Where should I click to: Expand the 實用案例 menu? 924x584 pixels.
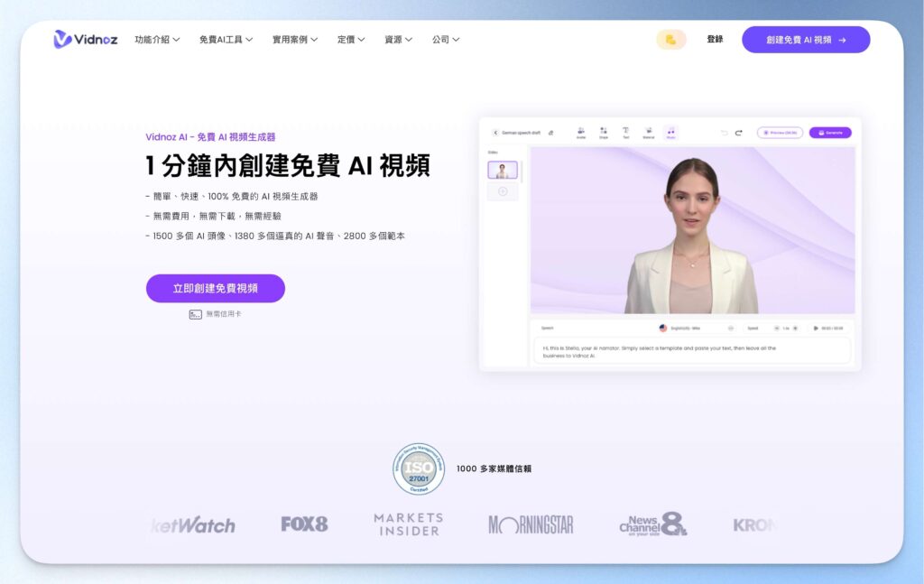[x=295, y=40]
